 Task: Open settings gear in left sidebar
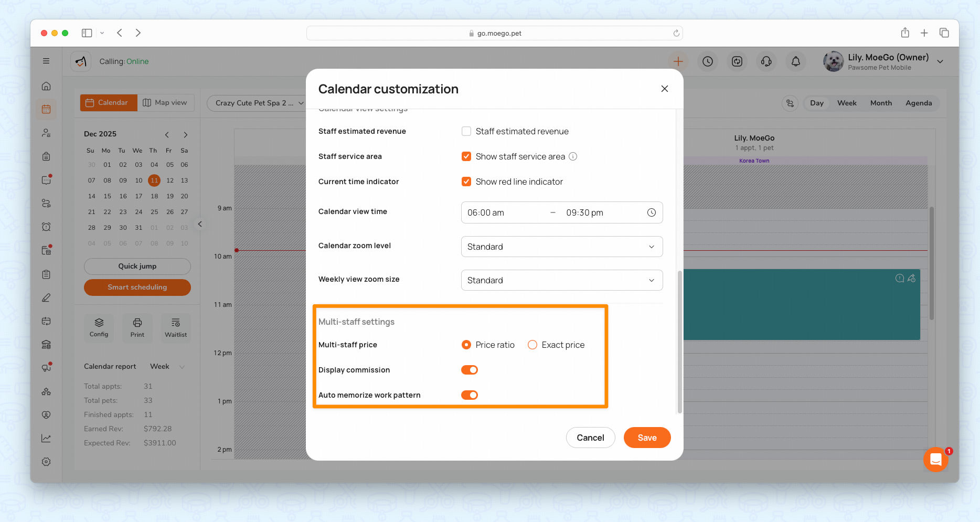coord(46,462)
